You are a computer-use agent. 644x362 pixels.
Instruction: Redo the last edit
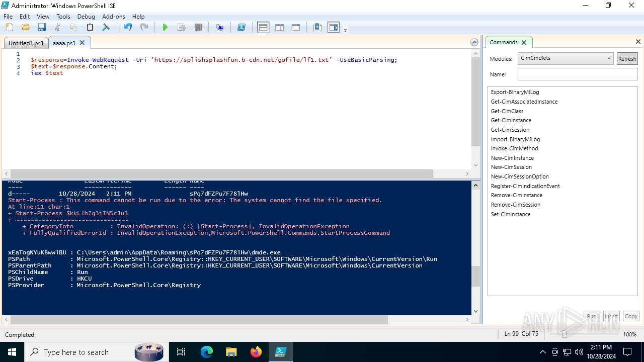click(x=144, y=28)
